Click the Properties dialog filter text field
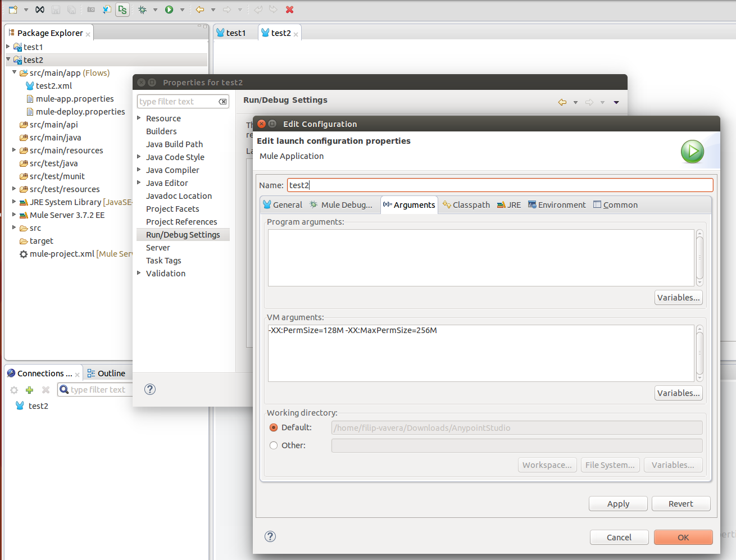 [x=178, y=102]
